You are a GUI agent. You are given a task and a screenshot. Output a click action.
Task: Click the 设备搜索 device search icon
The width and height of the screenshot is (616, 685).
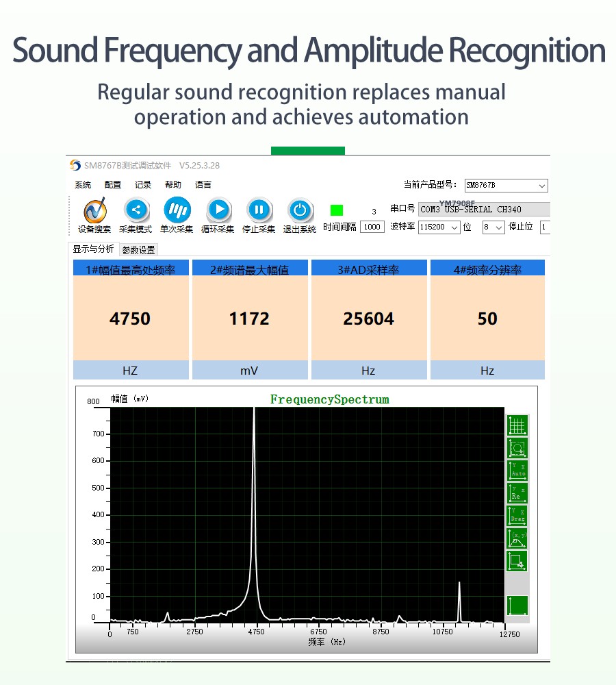pos(94,211)
